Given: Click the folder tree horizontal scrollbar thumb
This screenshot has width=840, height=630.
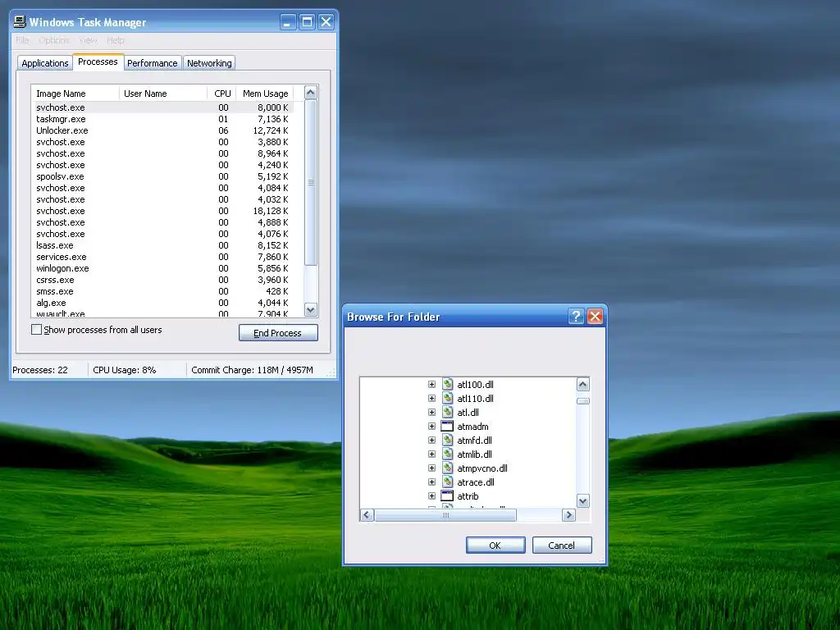Looking at the screenshot, I should pyautogui.click(x=445, y=515).
